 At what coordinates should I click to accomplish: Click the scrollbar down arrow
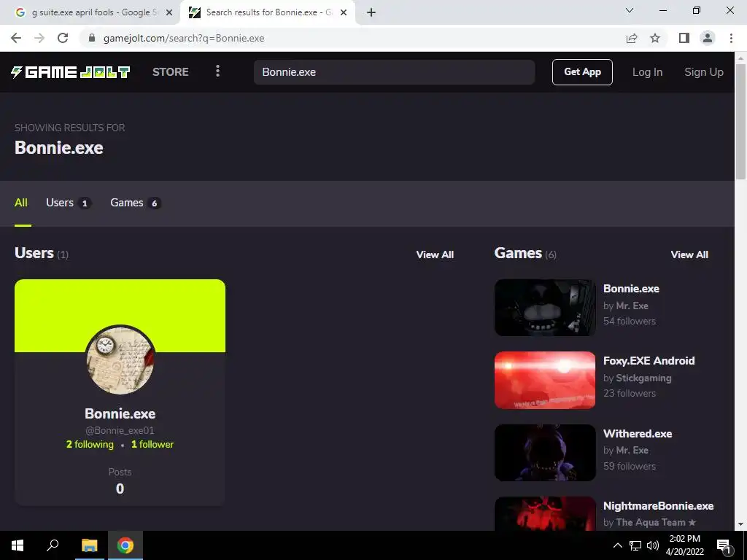(740, 524)
